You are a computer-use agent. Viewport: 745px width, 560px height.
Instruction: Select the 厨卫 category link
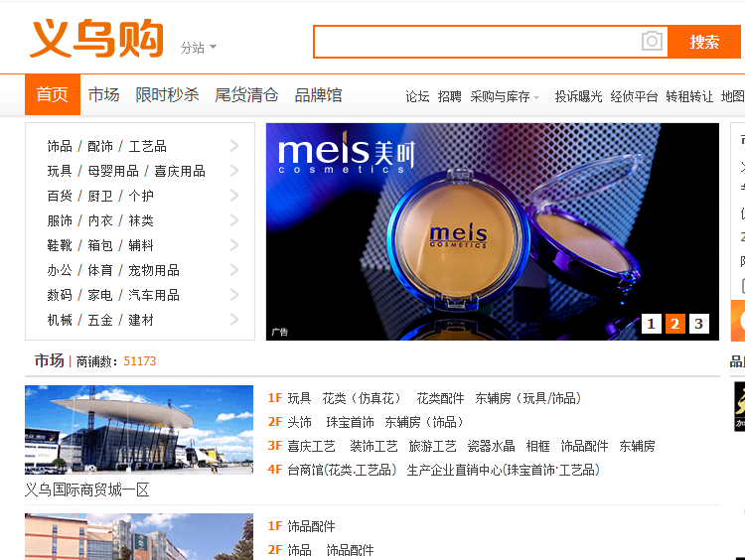tap(100, 196)
